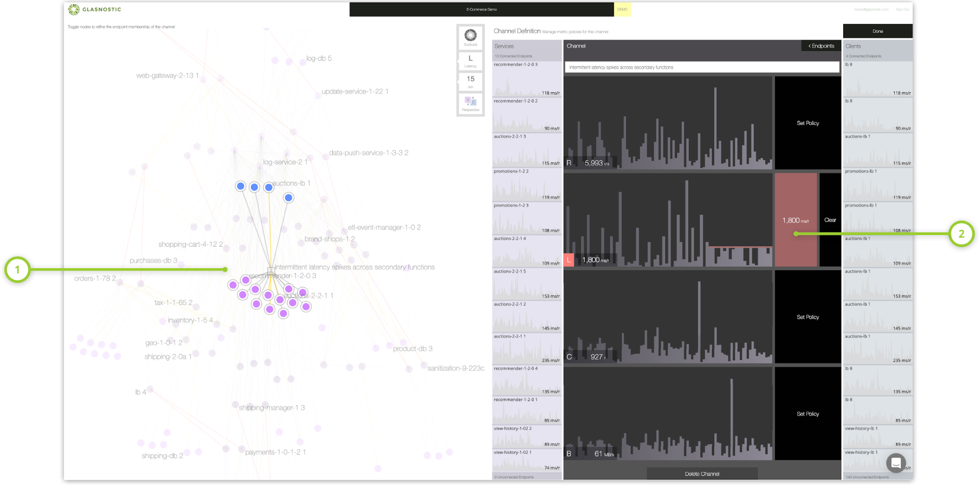Toggle the purple node beside auctions-2-2-1 1

[302, 293]
